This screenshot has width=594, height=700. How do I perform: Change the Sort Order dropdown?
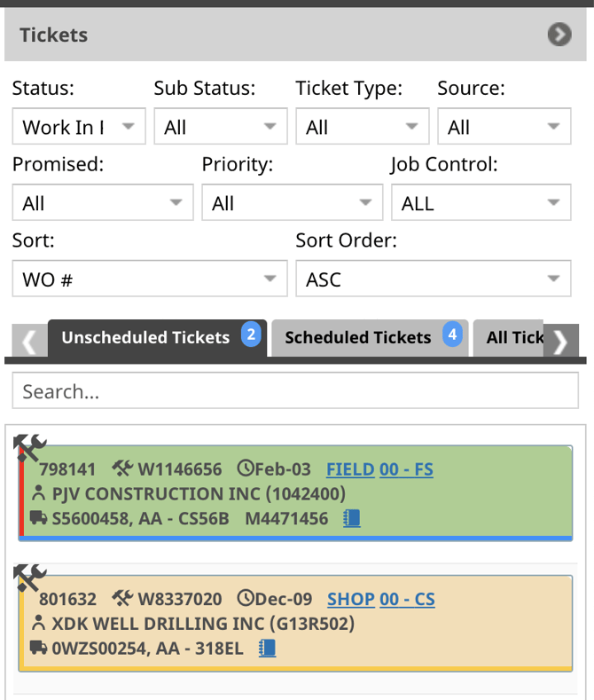click(434, 279)
